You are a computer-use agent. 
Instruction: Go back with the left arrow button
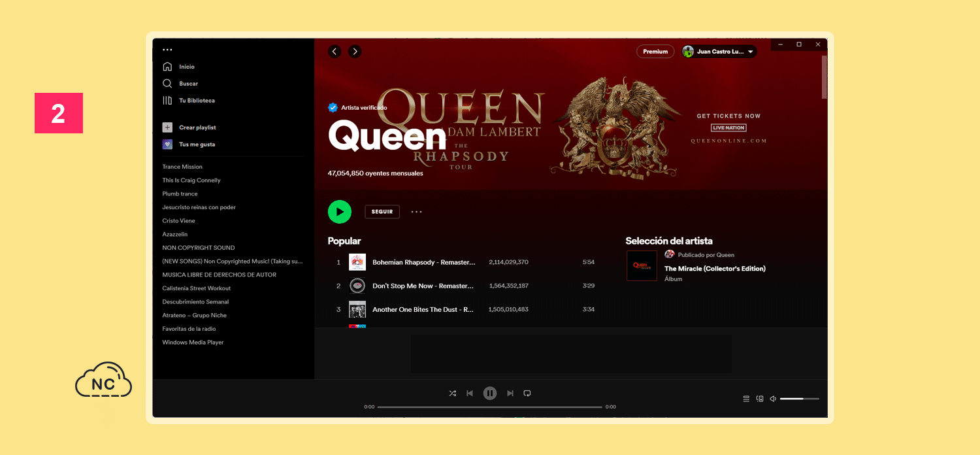pyautogui.click(x=335, y=52)
